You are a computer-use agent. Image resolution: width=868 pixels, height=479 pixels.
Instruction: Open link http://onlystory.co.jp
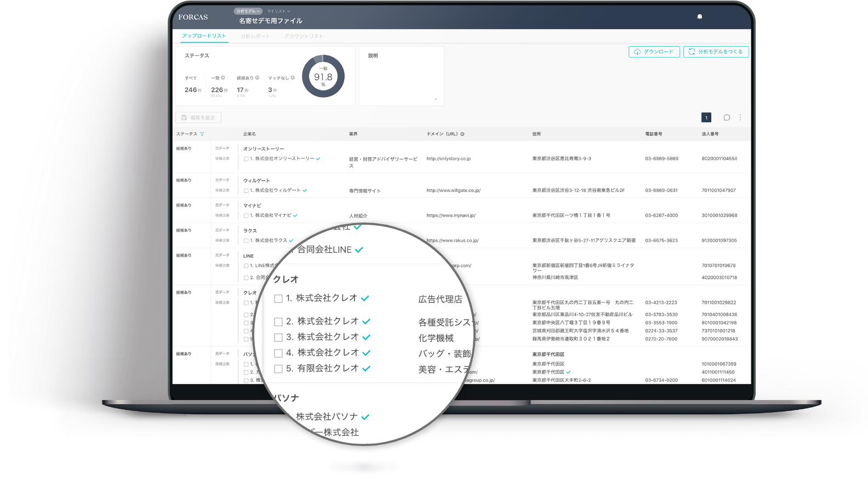coord(448,158)
